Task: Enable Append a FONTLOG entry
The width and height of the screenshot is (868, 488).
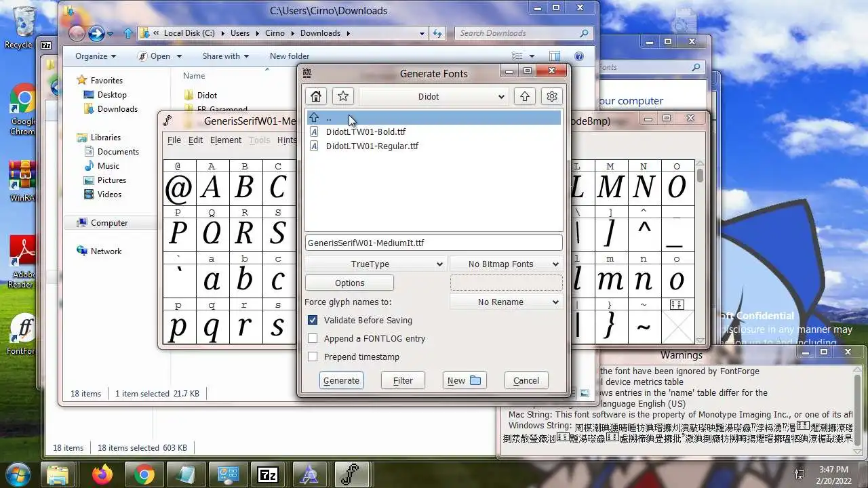Action: click(x=313, y=338)
